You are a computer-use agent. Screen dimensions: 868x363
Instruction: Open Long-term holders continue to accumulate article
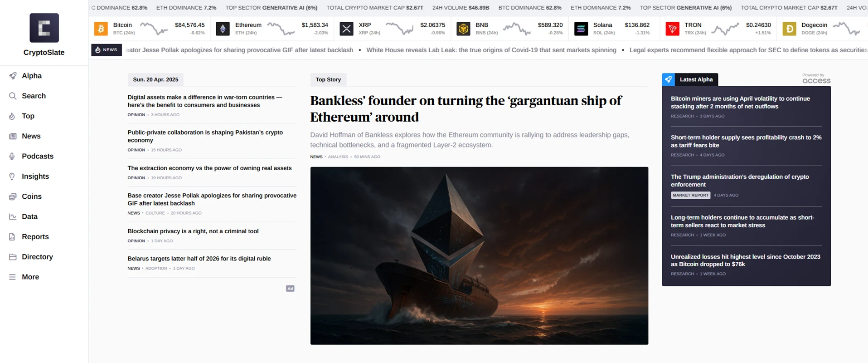(742, 221)
